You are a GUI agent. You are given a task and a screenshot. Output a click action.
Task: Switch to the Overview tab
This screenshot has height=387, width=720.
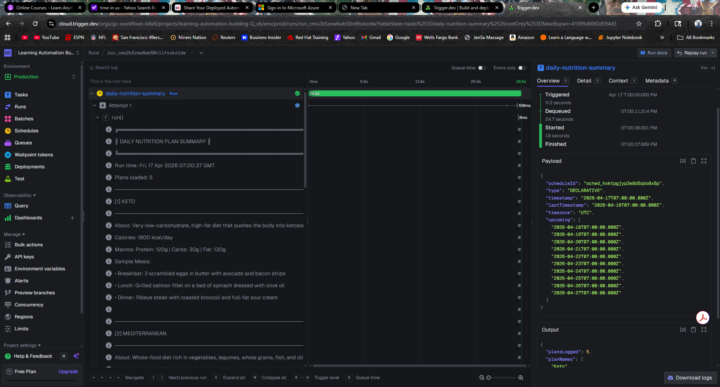(x=552, y=81)
